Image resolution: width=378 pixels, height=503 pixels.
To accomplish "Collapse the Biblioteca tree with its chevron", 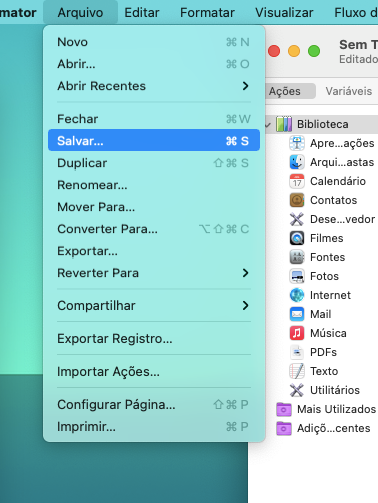I will [x=268, y=125].
